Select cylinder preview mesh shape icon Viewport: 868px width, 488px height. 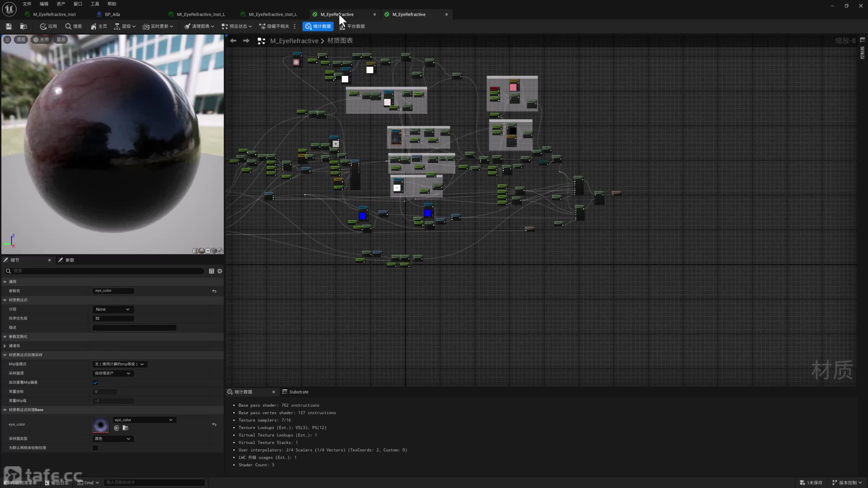coord(196,251)
